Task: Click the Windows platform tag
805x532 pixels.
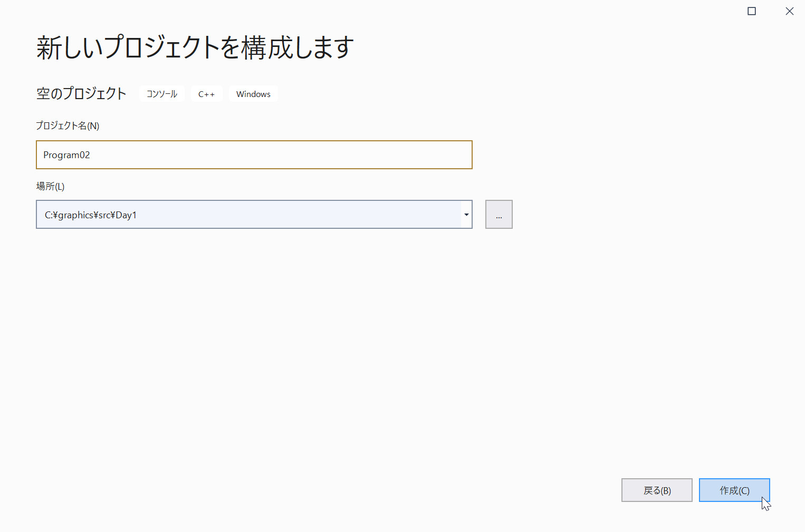Action: (x=253, y=94)
